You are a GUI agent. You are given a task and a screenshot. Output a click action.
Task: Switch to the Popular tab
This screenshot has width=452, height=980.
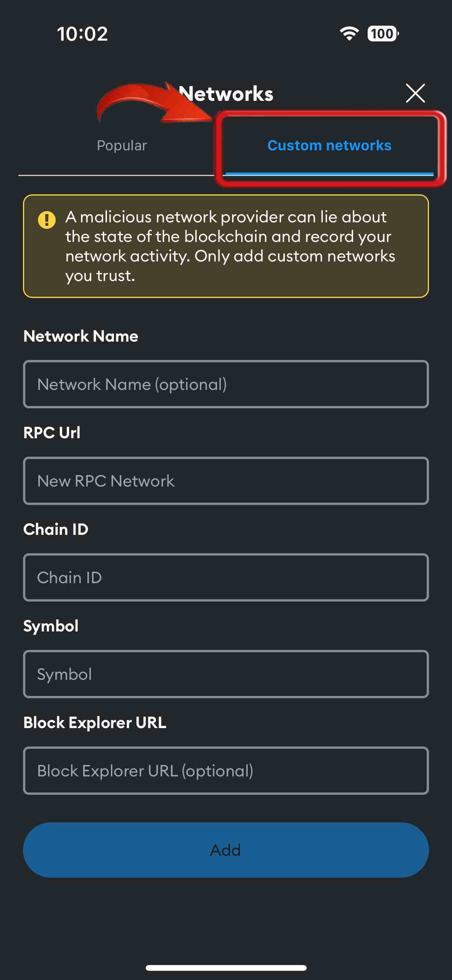[122, 146]
